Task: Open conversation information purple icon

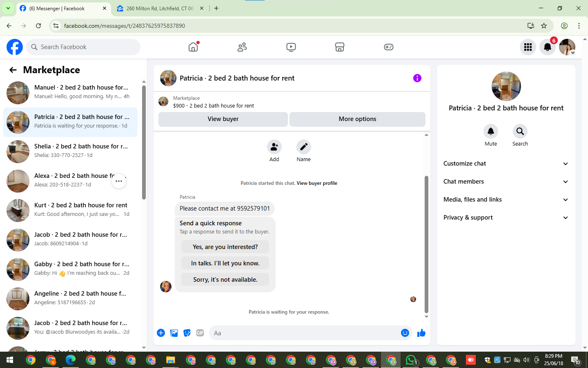Action: [x=417, y=78]
